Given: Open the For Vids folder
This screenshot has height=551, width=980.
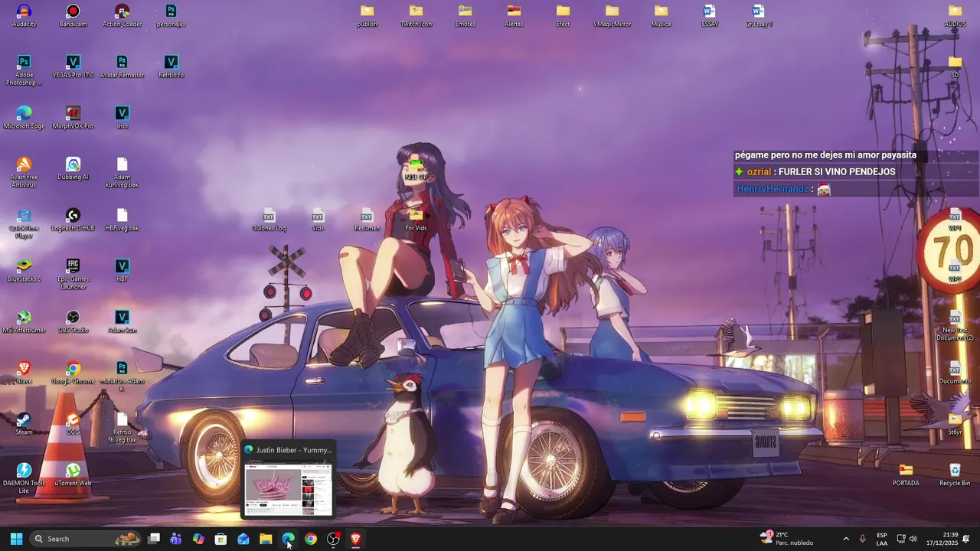Looking at the screenshot, I should point(416,220).
